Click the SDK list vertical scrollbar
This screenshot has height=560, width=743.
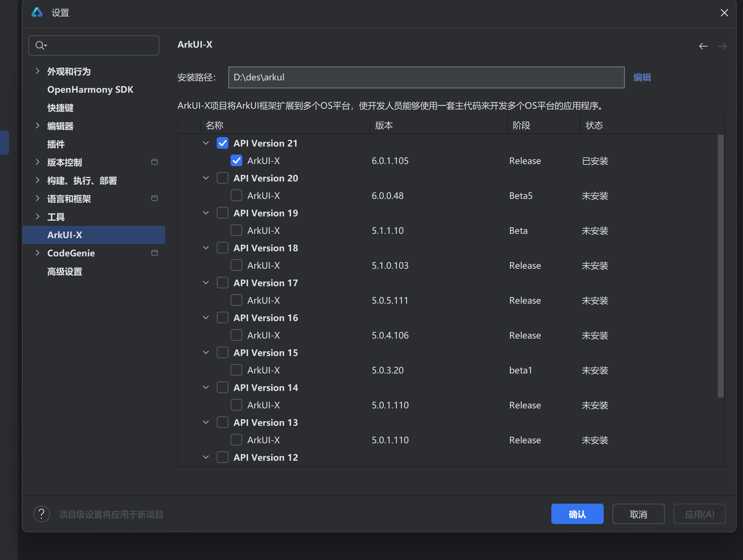click(720, 266)
